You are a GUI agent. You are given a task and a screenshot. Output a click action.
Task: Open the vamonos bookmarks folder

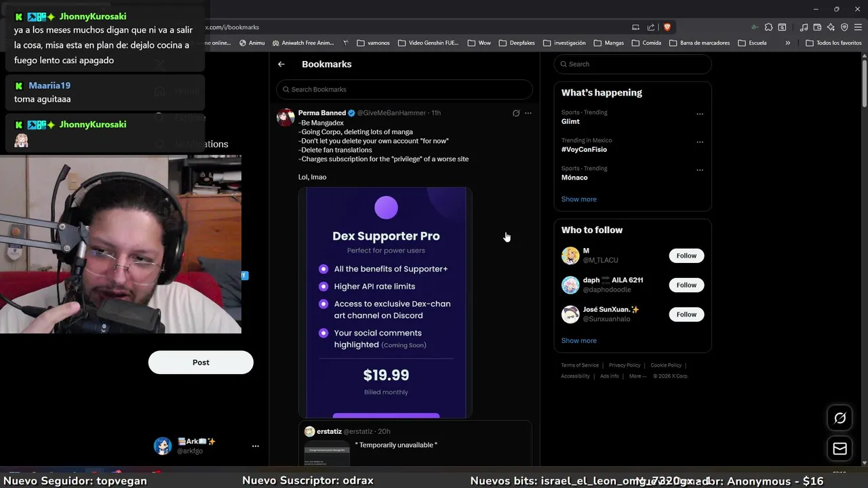point(373,43)
